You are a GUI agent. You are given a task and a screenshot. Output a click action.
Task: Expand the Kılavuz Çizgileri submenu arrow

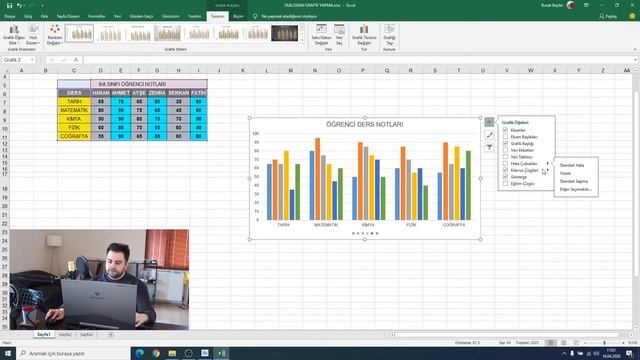[548, 170]
